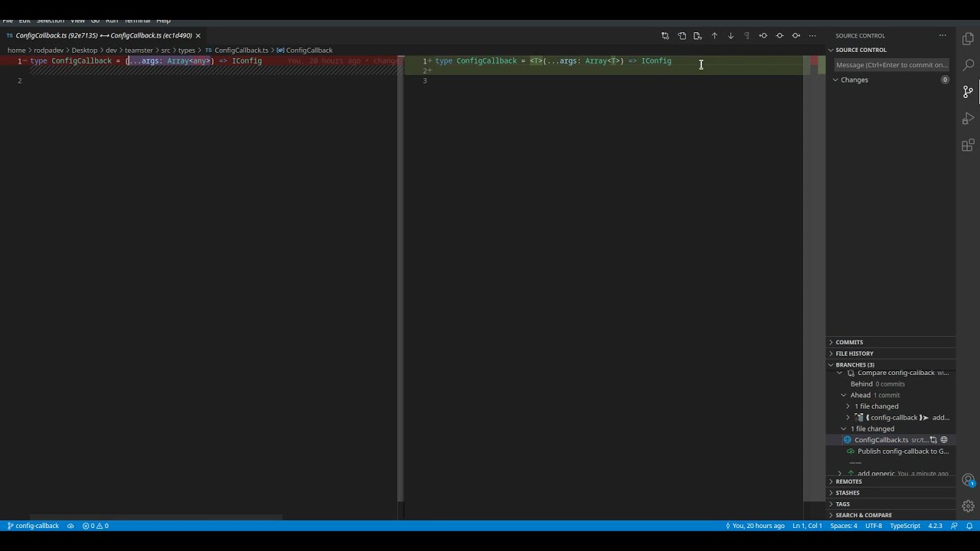Open Source Control panel More Actions ellipsis
Screen dimensions: 980x551
point(942,36)
